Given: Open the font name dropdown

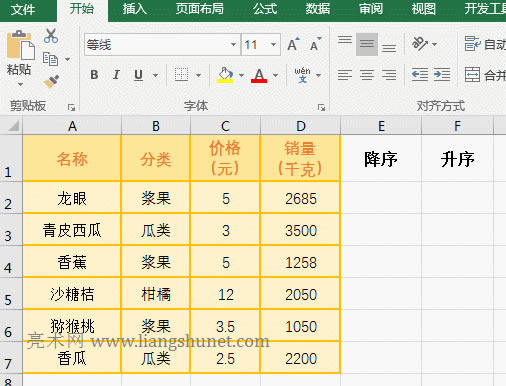Looking at the screenshot, I should pos(233,44).
